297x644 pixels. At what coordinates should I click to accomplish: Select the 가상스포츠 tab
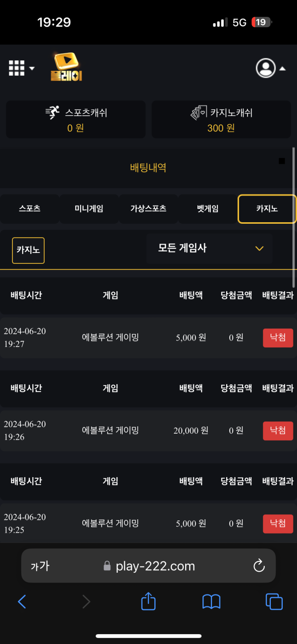148,209
